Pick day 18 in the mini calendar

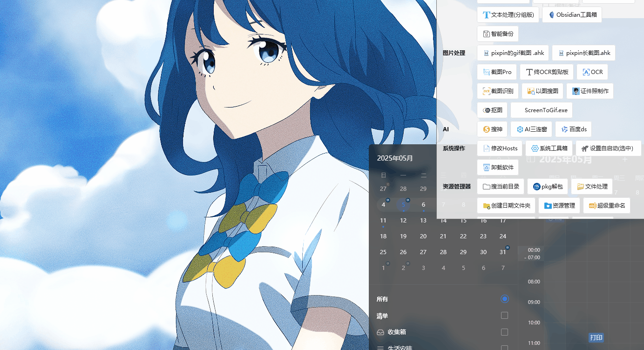[383, 236]
